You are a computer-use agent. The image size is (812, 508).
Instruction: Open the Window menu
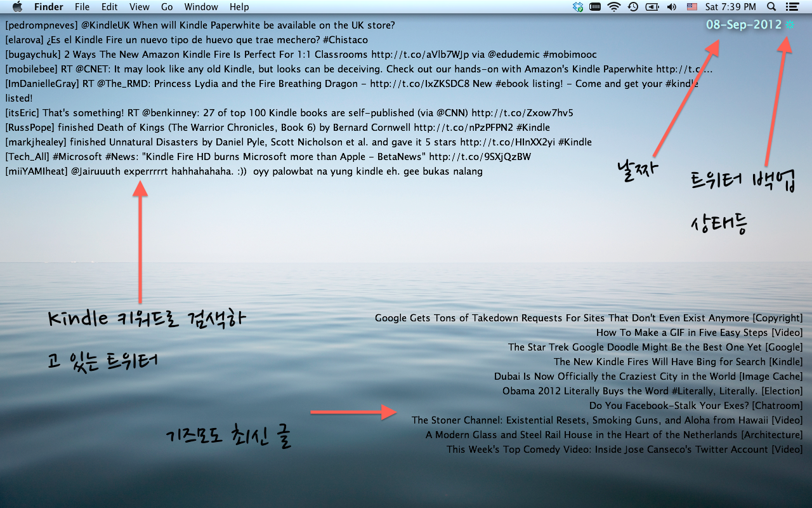click(201, 7)
